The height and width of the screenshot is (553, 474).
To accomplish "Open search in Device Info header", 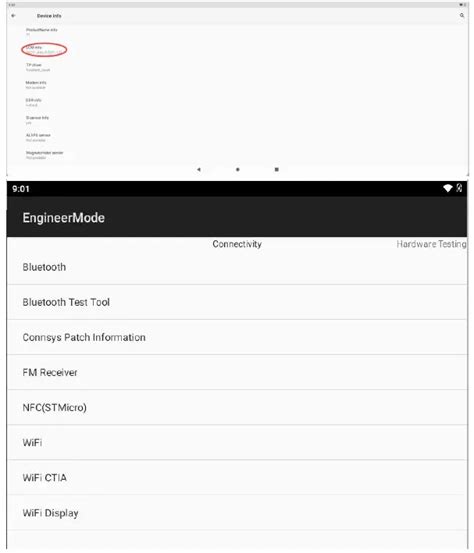I will [462, 16].
